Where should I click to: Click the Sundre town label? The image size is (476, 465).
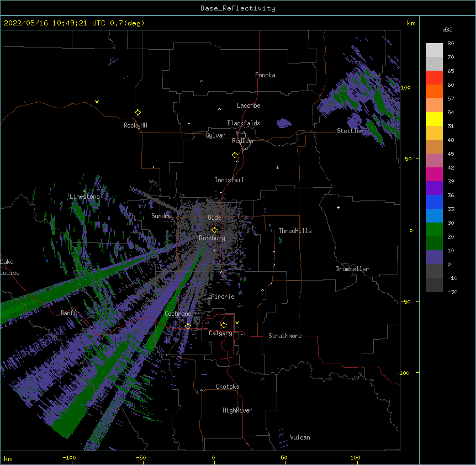tap(161, 216)
